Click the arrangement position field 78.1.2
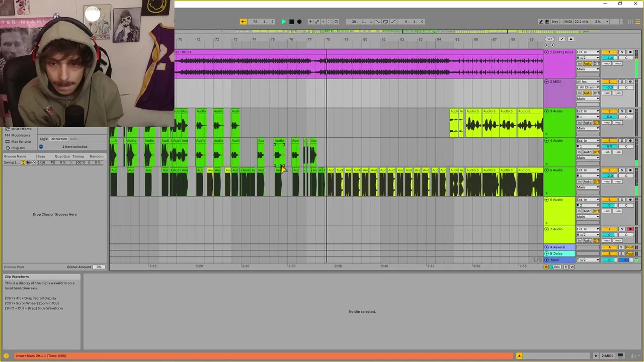 [x=262, y=22]
